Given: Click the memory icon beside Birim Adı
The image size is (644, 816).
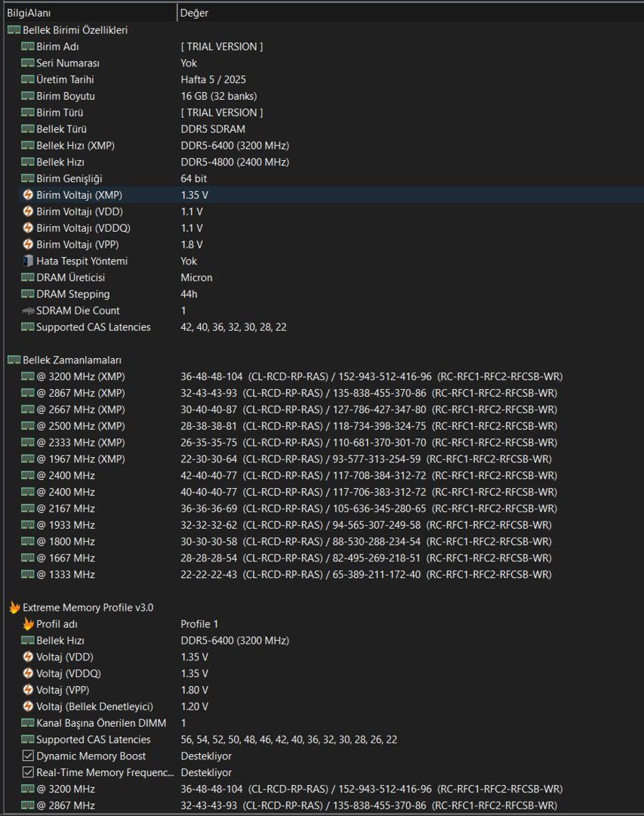Looking at the screenshot, I should click(28, 47).
